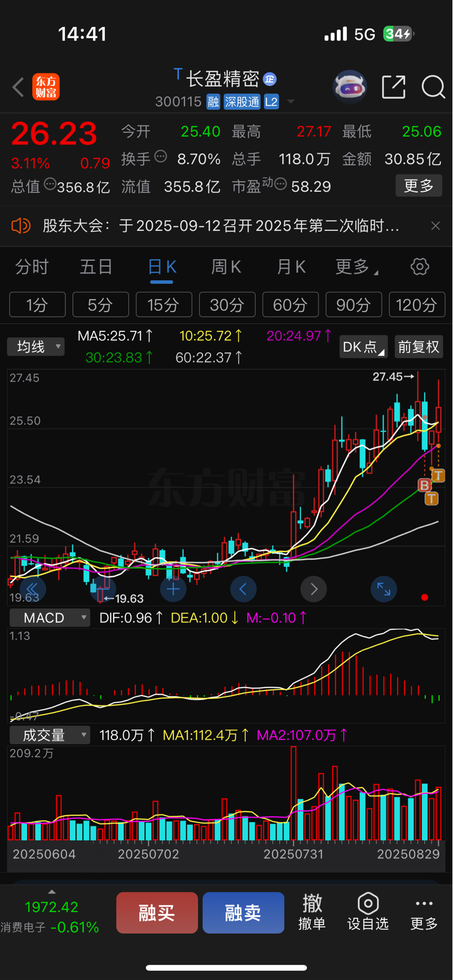Expand chart to full screen
The height and width of the screenshot is (980, 453).
[383, 589]
